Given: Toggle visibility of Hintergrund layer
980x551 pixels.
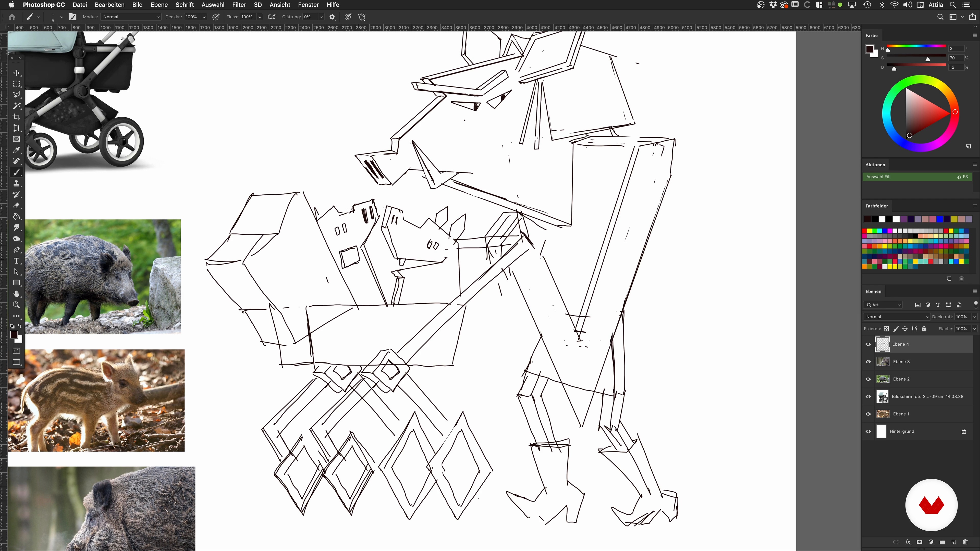Looking at the screenshot, I should pyautogui.click(x=868, y=431).
